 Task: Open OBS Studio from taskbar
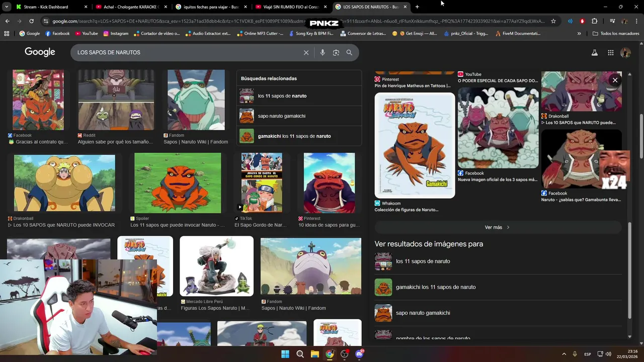[x=345, y=354]
